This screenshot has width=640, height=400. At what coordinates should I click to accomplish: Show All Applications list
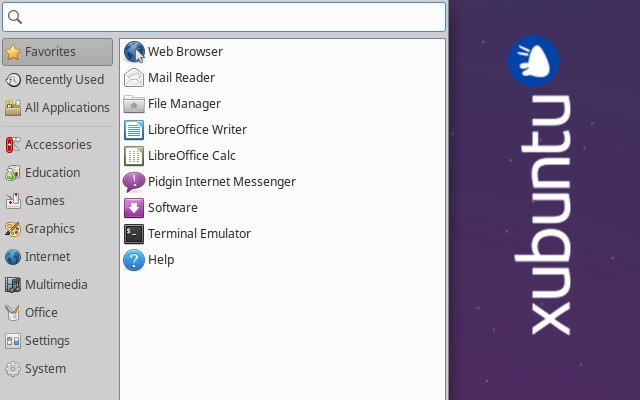(x=67, y=108)
